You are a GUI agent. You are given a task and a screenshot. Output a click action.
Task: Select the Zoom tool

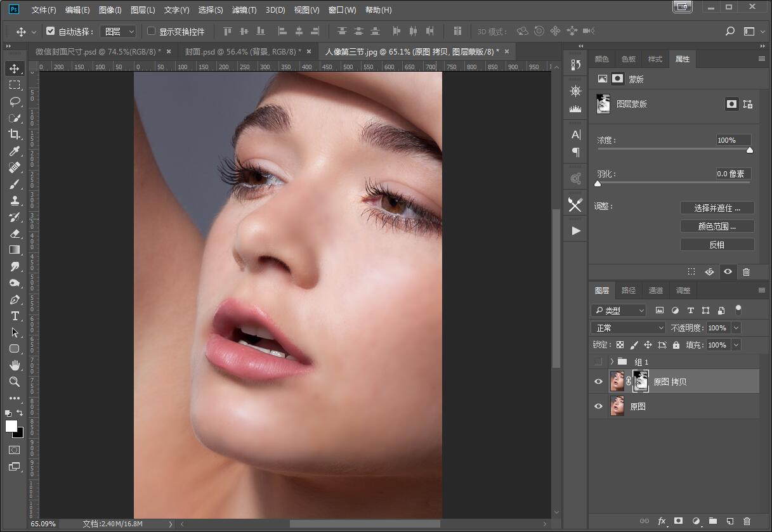coord(15,382)
